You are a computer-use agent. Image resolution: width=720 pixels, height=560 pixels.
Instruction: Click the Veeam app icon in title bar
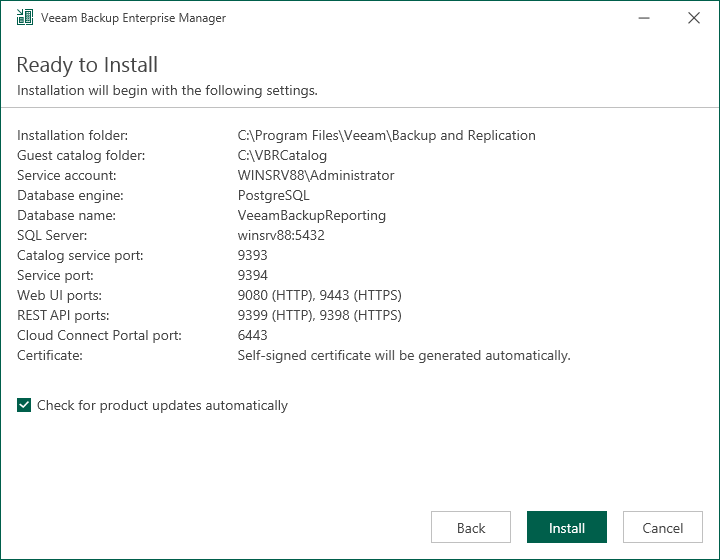(x=25, y=18)
